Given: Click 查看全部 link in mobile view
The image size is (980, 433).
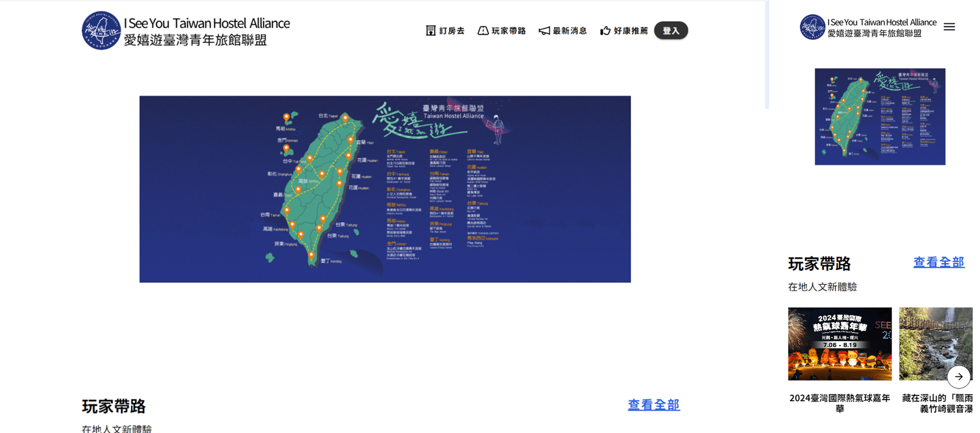Looking at the screenshot, I should (939, 262).
